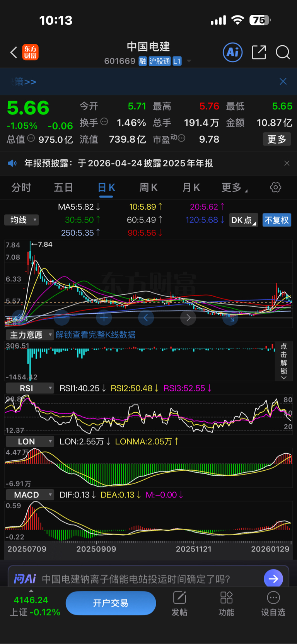Tap the 沪股通 badge
The image size is (297, 644).
tap(160, 61)
